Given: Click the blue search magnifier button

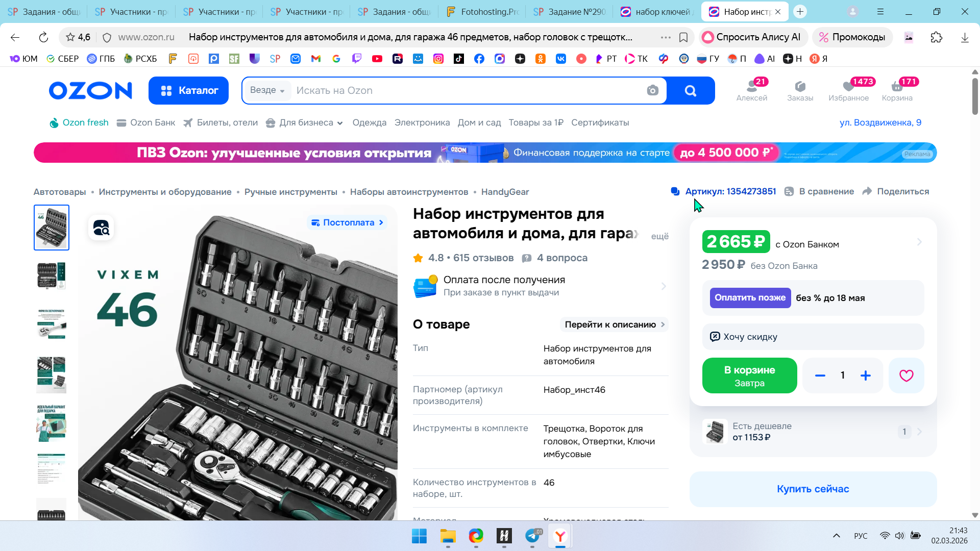Looking at the screenshot, I should (x=690, y=91).
